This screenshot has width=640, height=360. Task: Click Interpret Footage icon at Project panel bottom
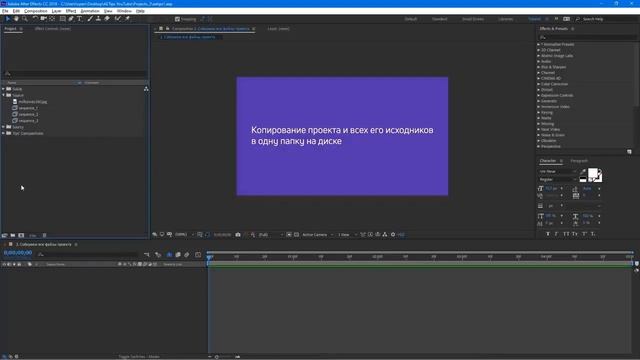tap(4, 236)
